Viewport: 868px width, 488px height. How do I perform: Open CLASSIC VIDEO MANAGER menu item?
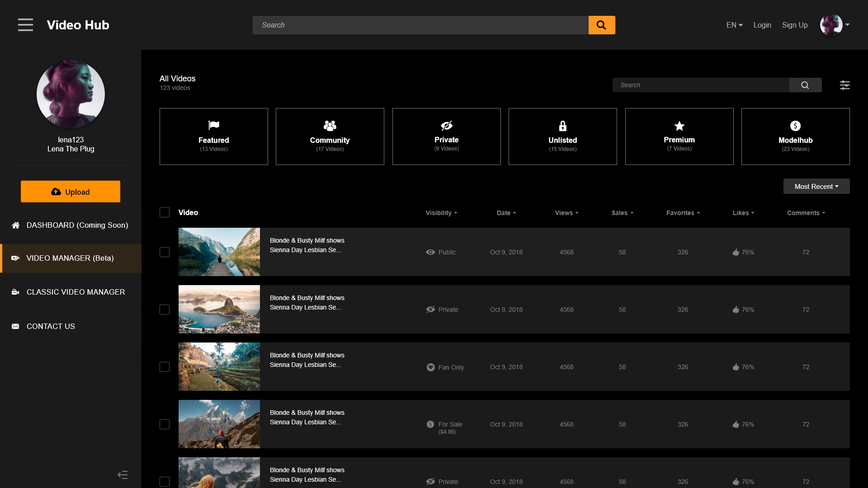click(71, 292)
